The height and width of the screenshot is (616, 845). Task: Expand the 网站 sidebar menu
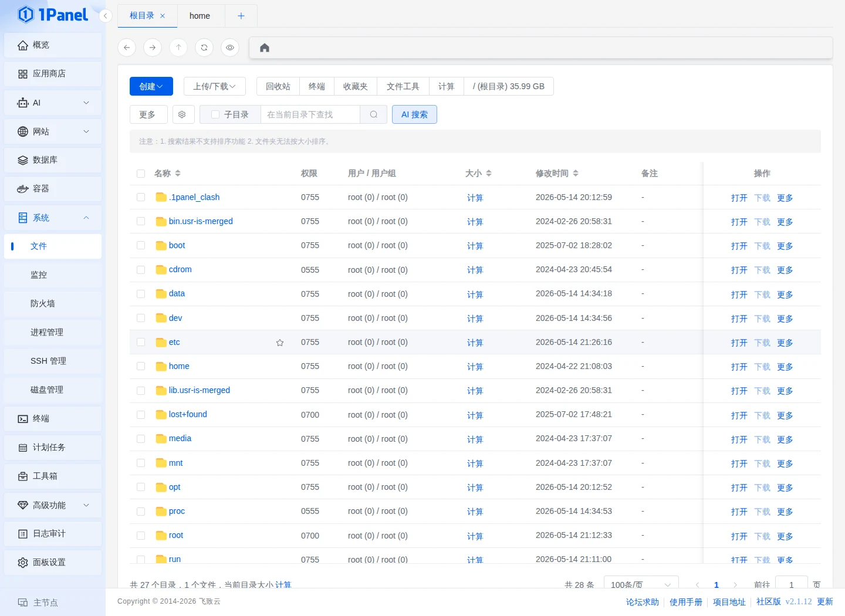[53, 131]
